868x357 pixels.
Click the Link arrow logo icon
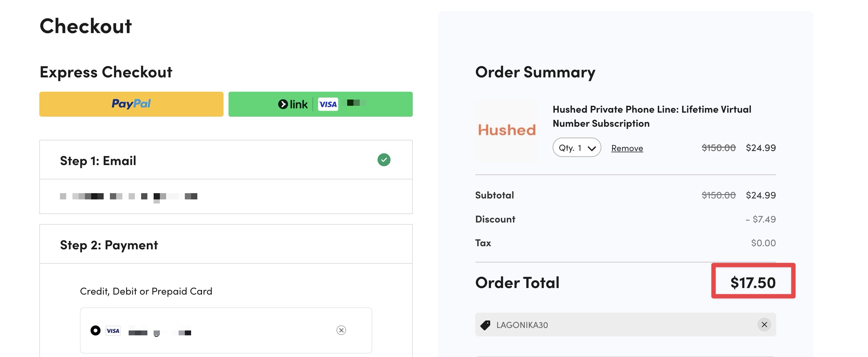click(283, 105)
